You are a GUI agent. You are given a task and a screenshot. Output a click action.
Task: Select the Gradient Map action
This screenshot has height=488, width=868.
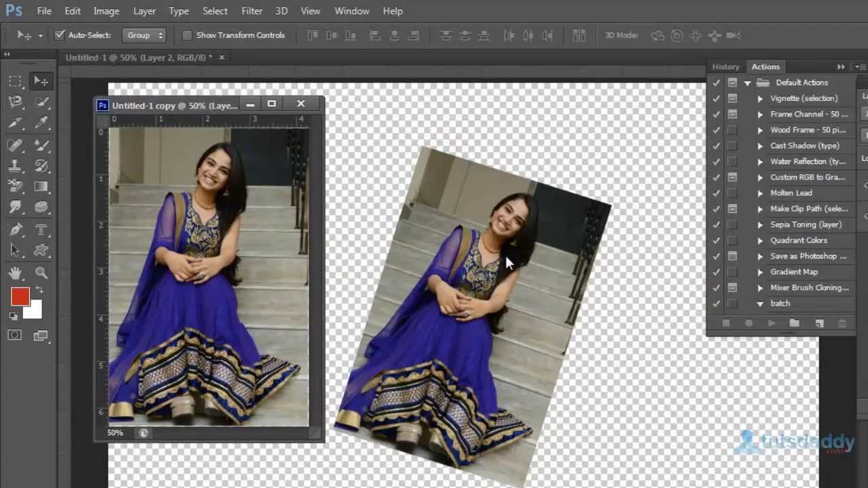[793, 272]
